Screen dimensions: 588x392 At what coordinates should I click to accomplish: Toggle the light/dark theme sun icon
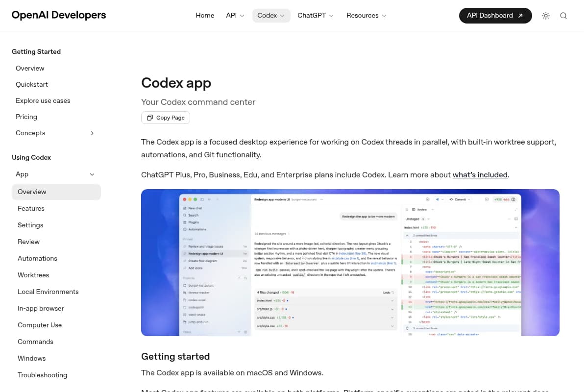(546, 16)
